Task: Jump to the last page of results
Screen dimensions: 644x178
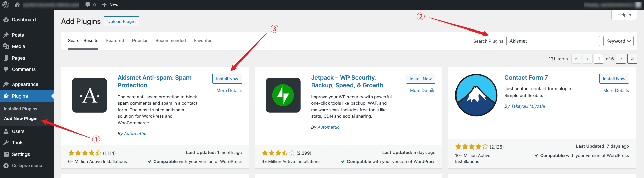Action: pyautogui.click(x=632, y=59)
